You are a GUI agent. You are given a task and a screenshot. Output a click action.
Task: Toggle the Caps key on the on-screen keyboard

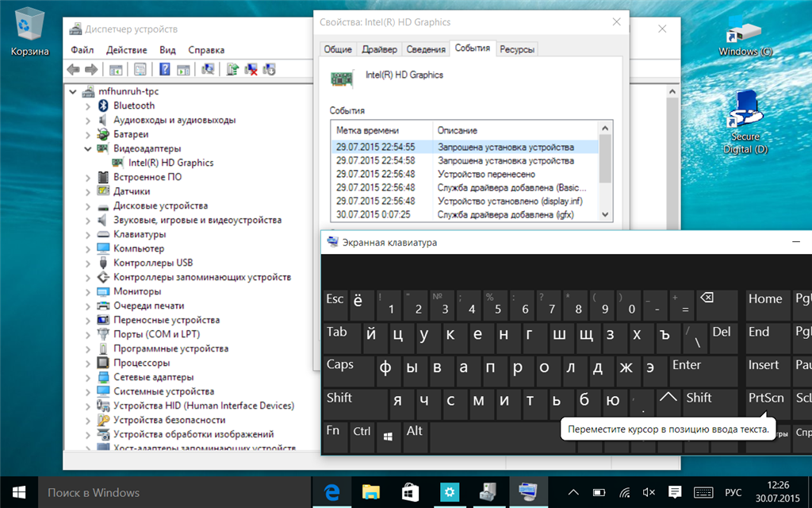347,370
